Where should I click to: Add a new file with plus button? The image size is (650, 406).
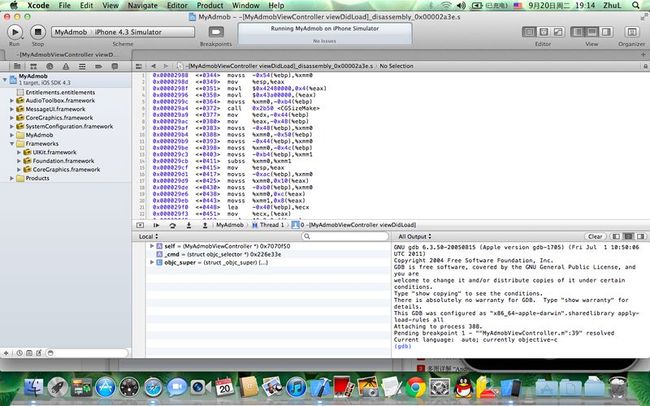[x=6, y=353]
